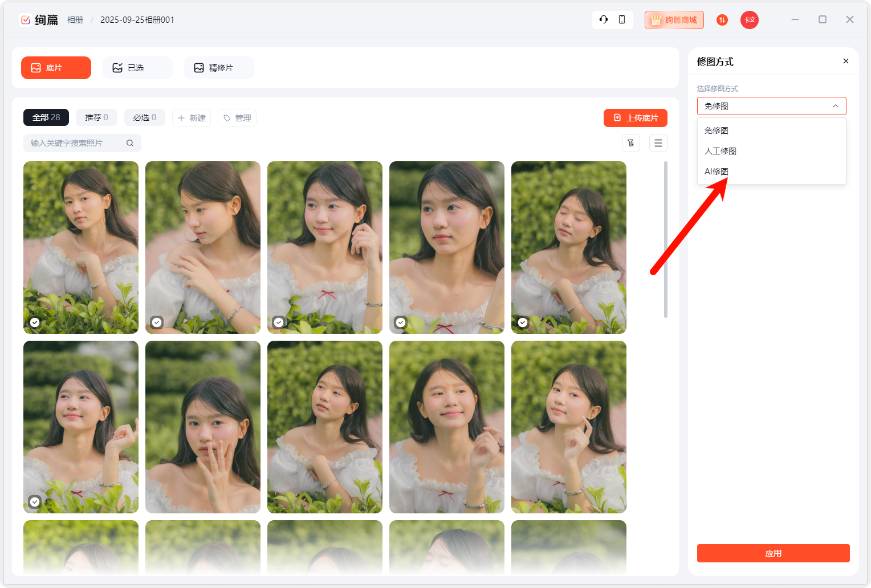Toggle selection checkmark on fifth photo
Viewport: 871px width, 588px height.
[523, 322]
